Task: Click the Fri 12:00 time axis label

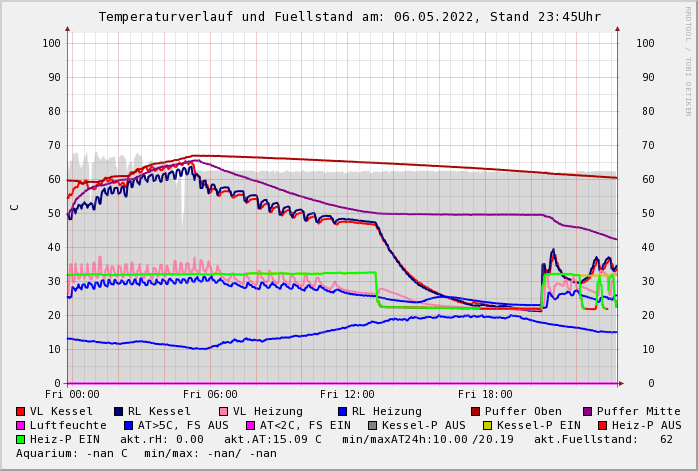Action: tap(347, 395)
